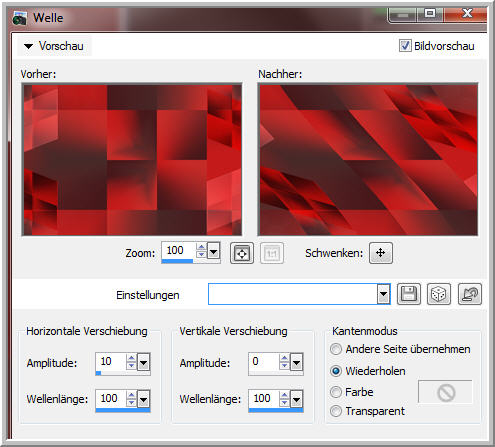Screen dimensions: 495x447
Task: Open the Zoom value dropdown arrow
Action: [213, 251]
